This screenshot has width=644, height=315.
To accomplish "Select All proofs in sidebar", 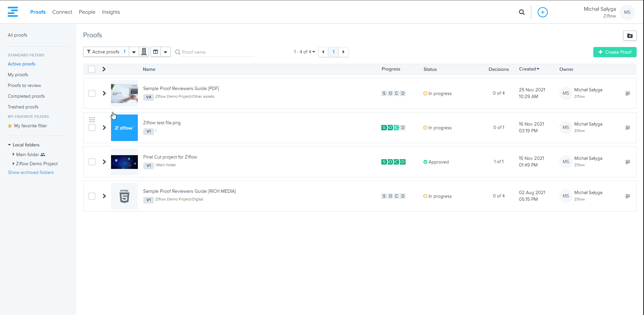I will pyautogui.click(x=17, y=35).
